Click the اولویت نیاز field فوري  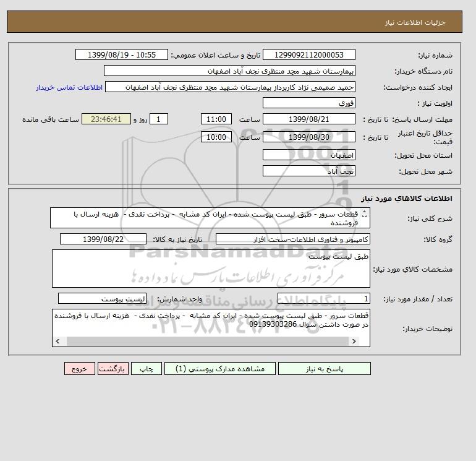pos(308,103)
